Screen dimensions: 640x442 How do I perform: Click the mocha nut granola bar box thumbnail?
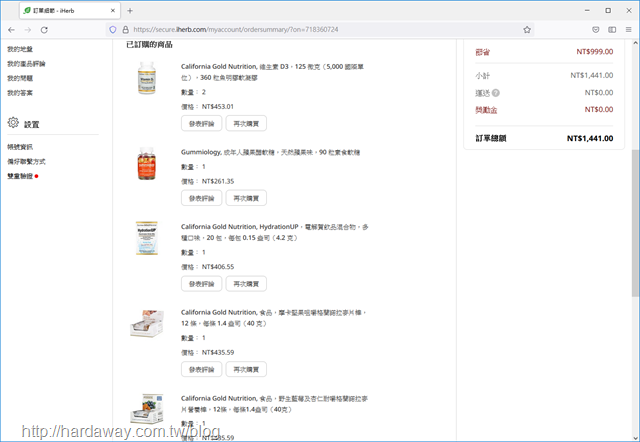(147, 323)
